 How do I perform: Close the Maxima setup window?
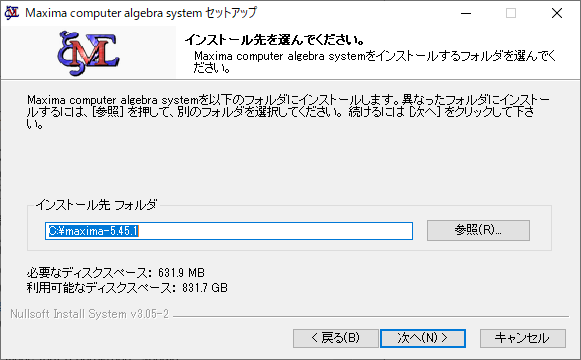(x=557, y=13)
